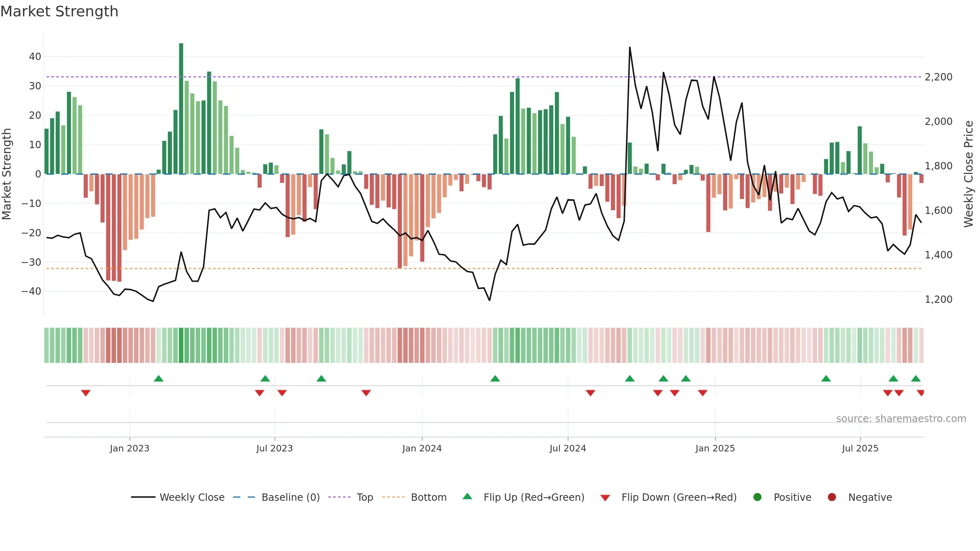Click the 1,200 price axis label

(x=938, y=299)
